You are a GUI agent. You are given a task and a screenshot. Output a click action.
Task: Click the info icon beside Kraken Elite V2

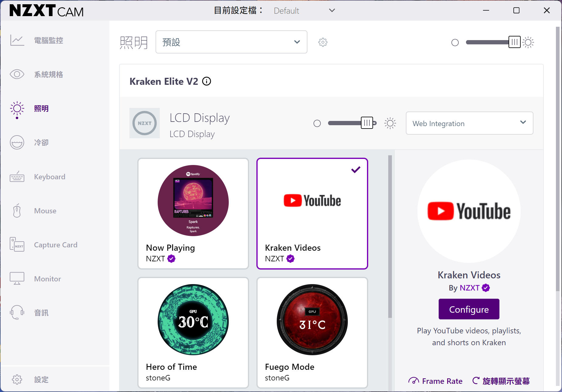click(207, 81)
